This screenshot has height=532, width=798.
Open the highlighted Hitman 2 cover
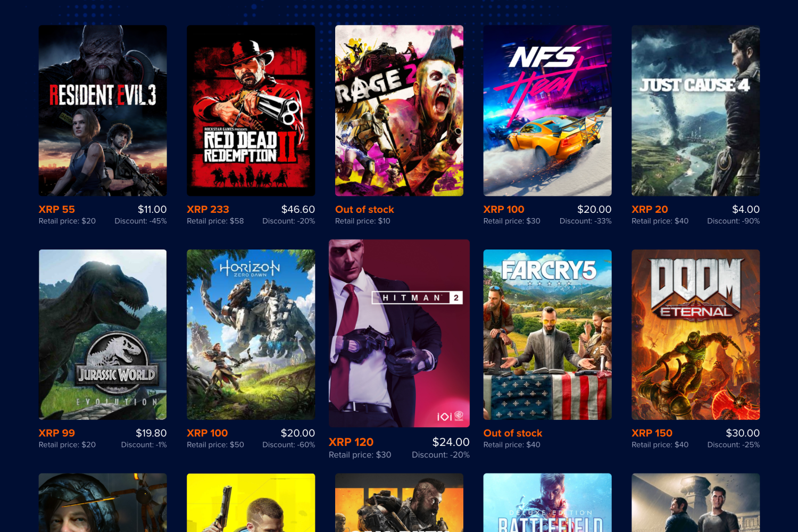point(399,333)
